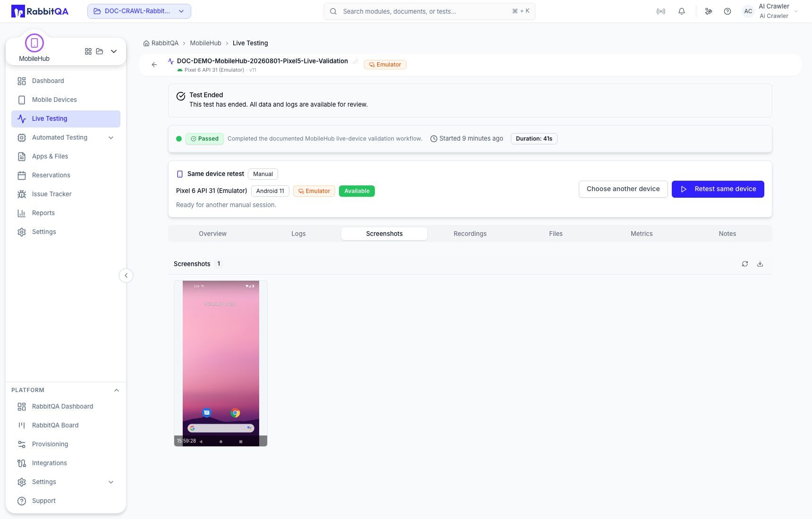Click the RabbitQA logo
The width and height of the screenshot is (812, 519).
40,11
